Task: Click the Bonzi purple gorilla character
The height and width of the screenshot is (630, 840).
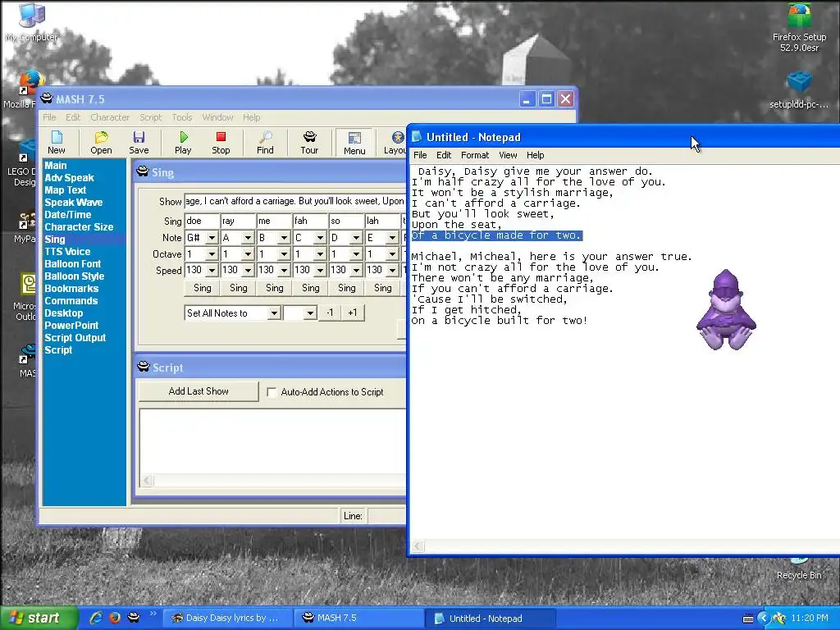Action: tap(726, 310)
